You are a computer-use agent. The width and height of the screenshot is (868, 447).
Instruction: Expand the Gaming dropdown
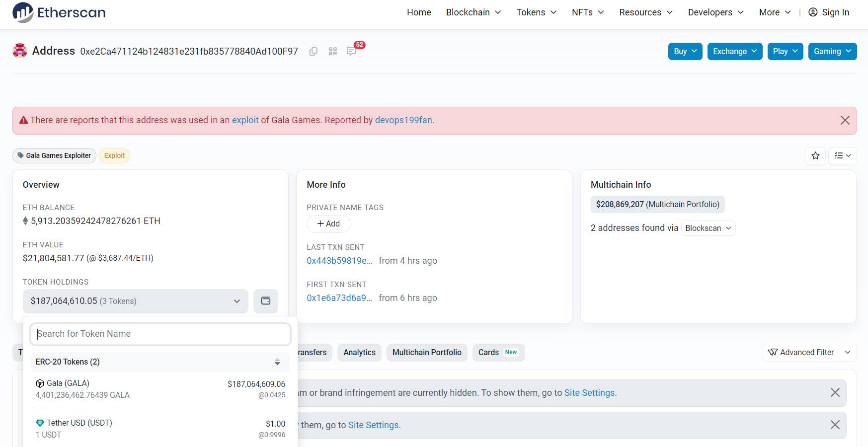click(832, 51)
